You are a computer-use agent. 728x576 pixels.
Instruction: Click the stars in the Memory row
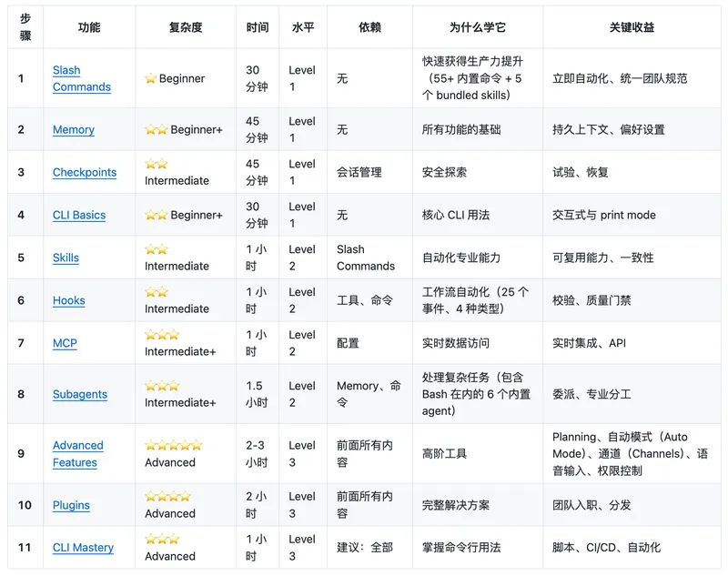(156, 129)
